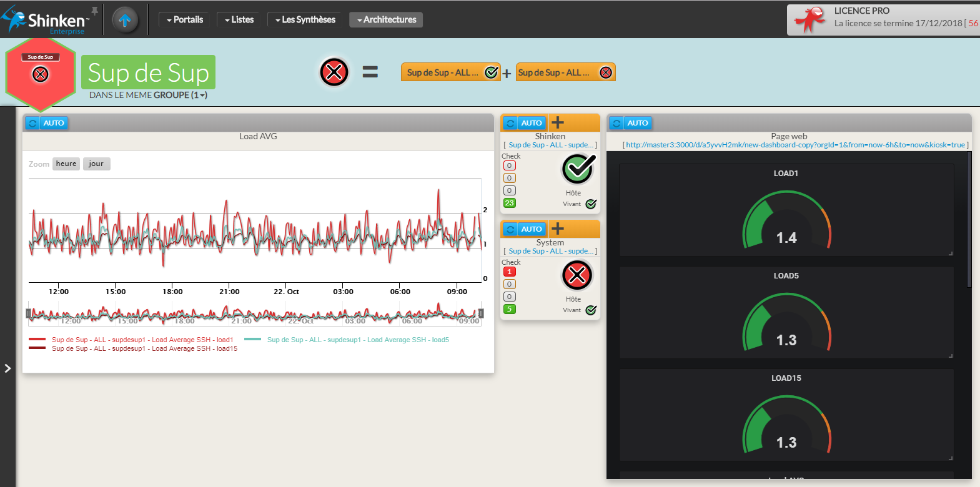Click refresh icon on Page web panel
980x487 pixels.
pyautogui.click(x=616, y=123)
